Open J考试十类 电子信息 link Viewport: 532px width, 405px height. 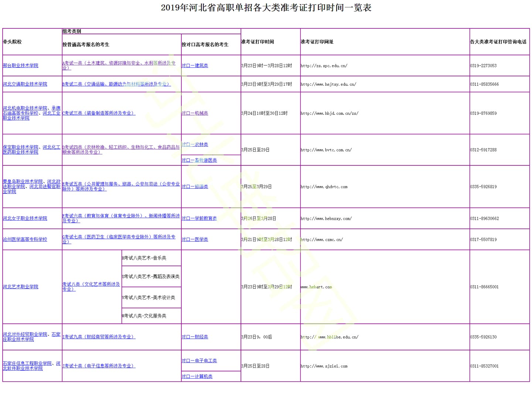(x=99, y=366)
